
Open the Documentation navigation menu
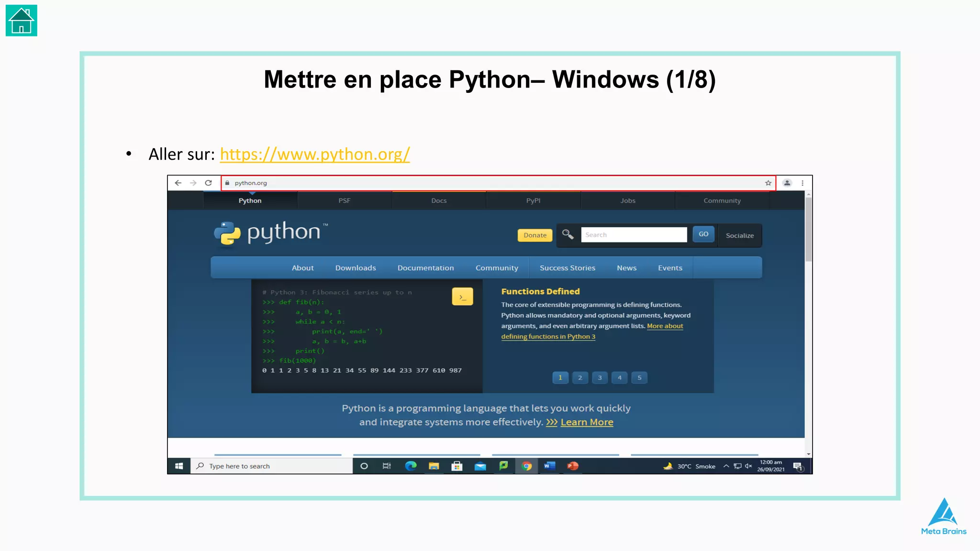tap(425, 268)
